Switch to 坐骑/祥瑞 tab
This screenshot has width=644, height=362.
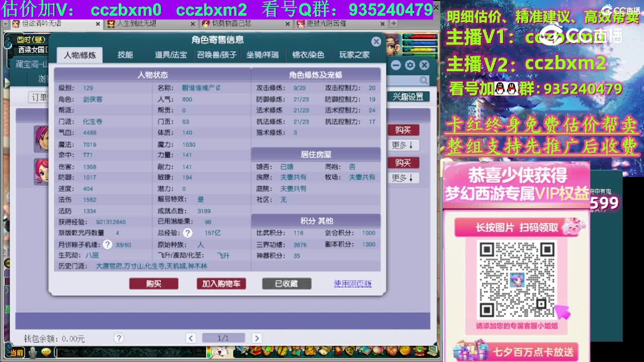pos(262,55)
